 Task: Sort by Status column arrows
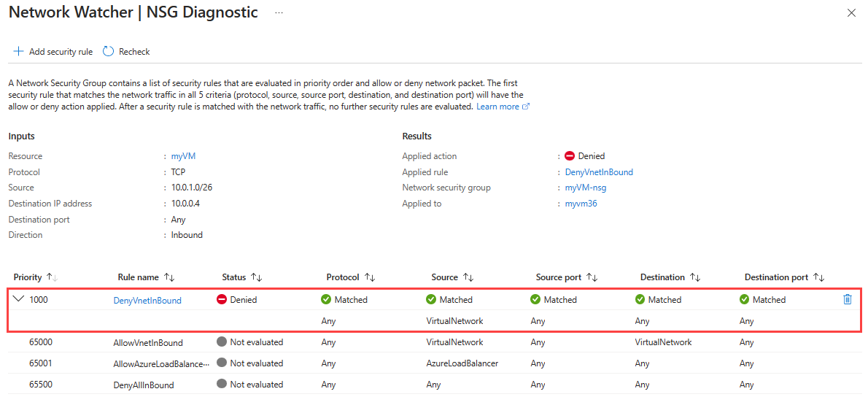257,277
